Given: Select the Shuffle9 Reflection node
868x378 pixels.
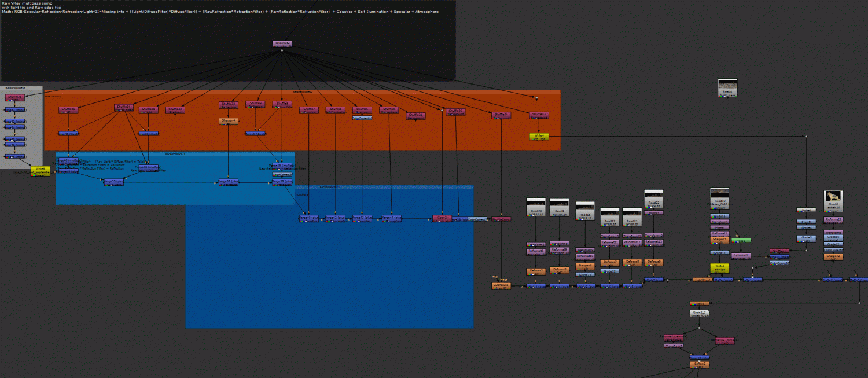Looking at the screenshot, I should (255, 104).
